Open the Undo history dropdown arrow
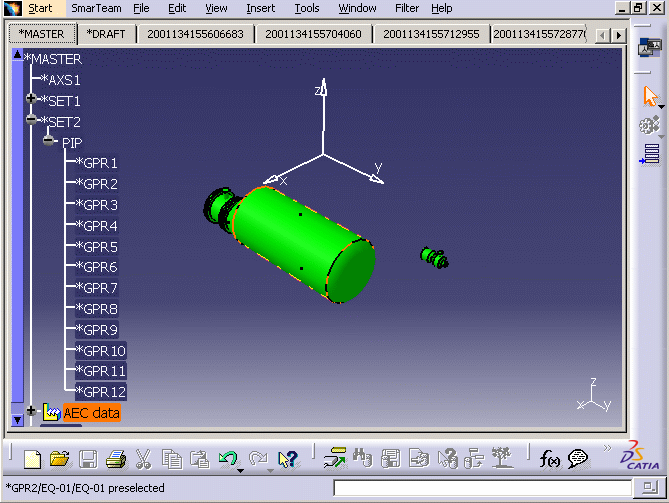 (x=241, y=471)
